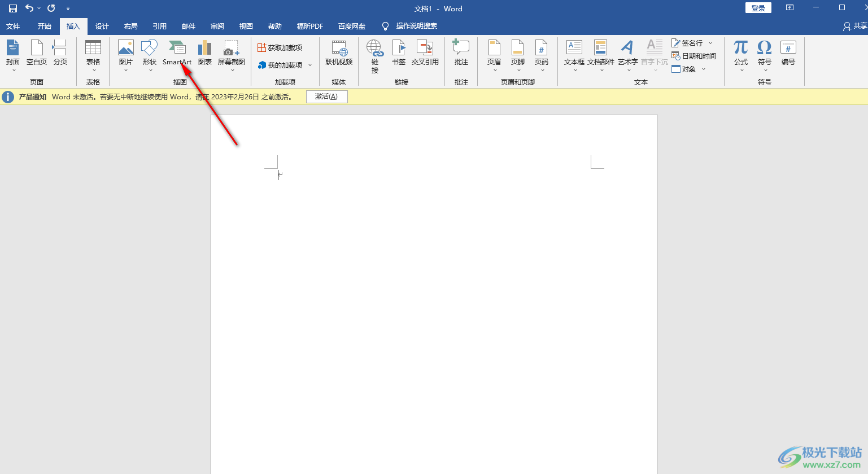
Task: Click the Activate (激活) button
Action: [x=326, y=96]
